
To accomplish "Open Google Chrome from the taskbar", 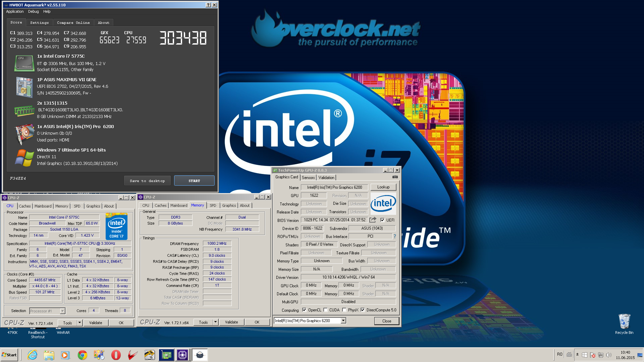I will click(82, 355).
